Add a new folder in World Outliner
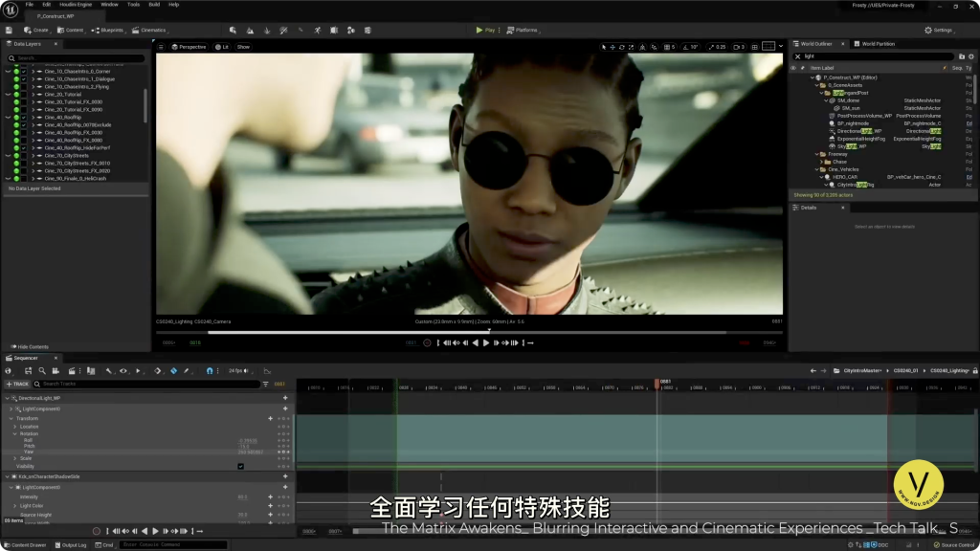Viewport: 980px width, 551px height. [962, 56]
